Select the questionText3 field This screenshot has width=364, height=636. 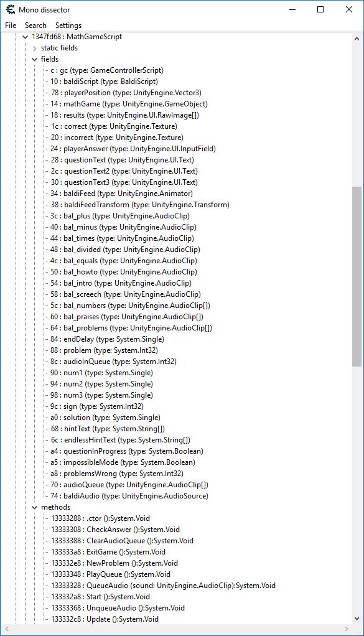pyautogui.click(x=124, y=182)
